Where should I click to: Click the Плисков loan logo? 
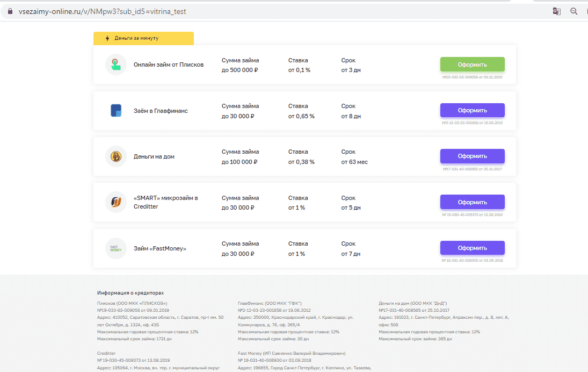(116, 65)
